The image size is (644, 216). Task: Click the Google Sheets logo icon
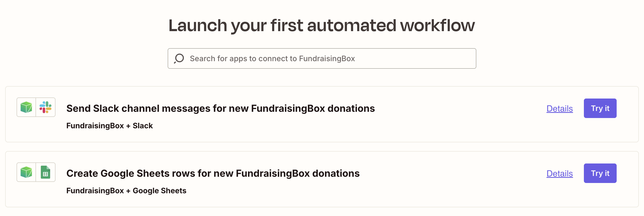(45, 172)
